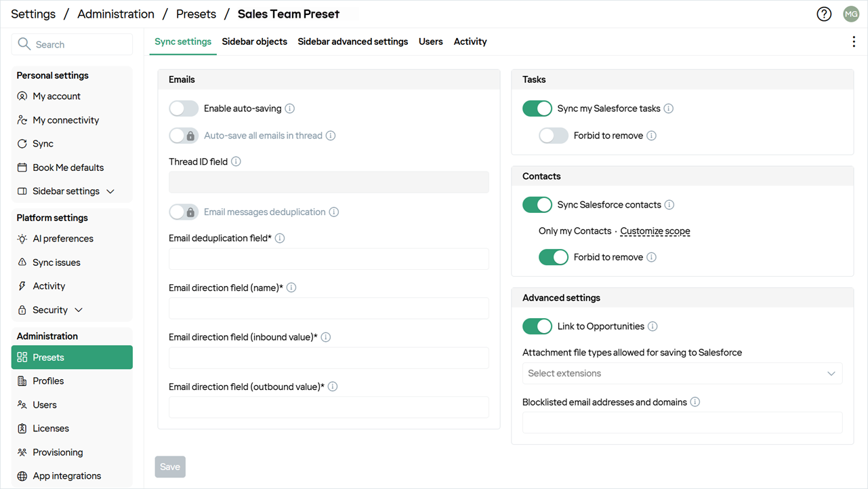Enable the auto-saving toggle
The height and width of the screenshot is (489, 868).
[184, 109]
